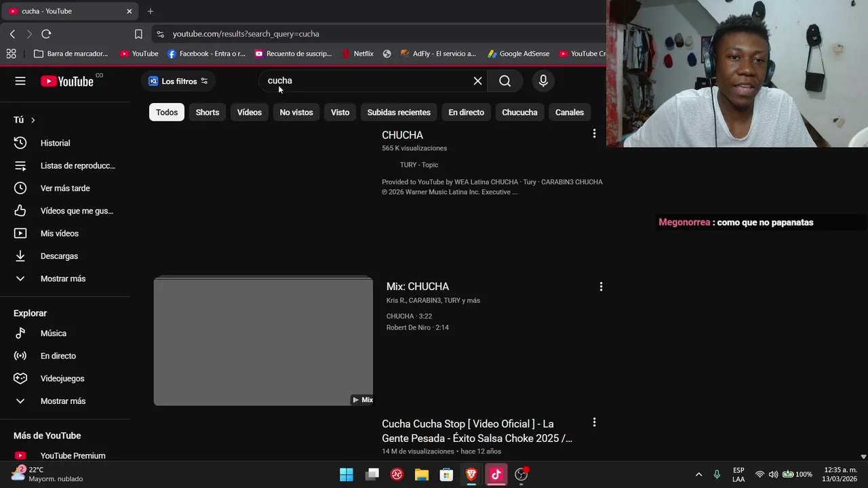This screenshot has height=488, width=868.
Task: Open Recuento de suscrip... bookmark
Action: pos(293,54)
